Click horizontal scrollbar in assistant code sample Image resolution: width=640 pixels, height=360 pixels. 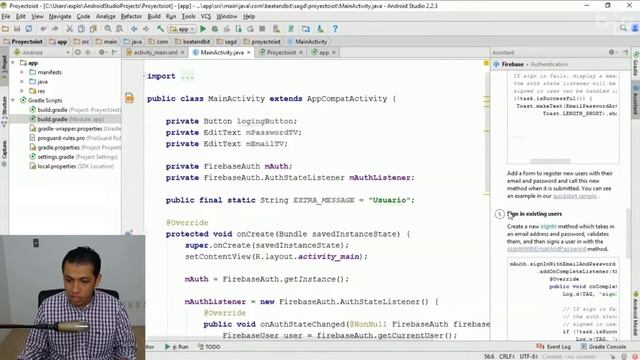pos(550,161)
